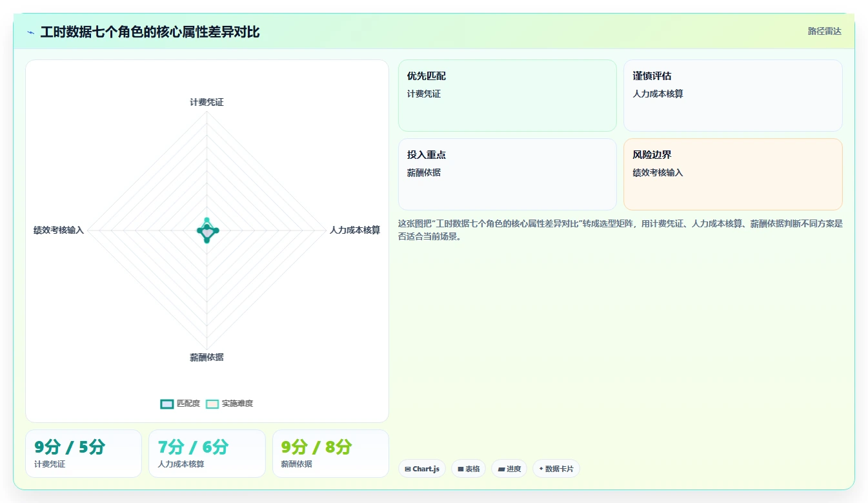Click the 9分 / 8分 薪酬依据 stat card
This screenshot has height=503, width=868.
(330, 453)
